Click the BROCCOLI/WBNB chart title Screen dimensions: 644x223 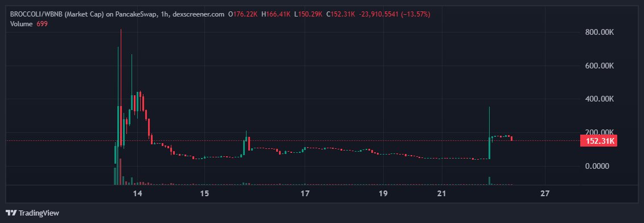pyautogui.click(x=117, y=14)
